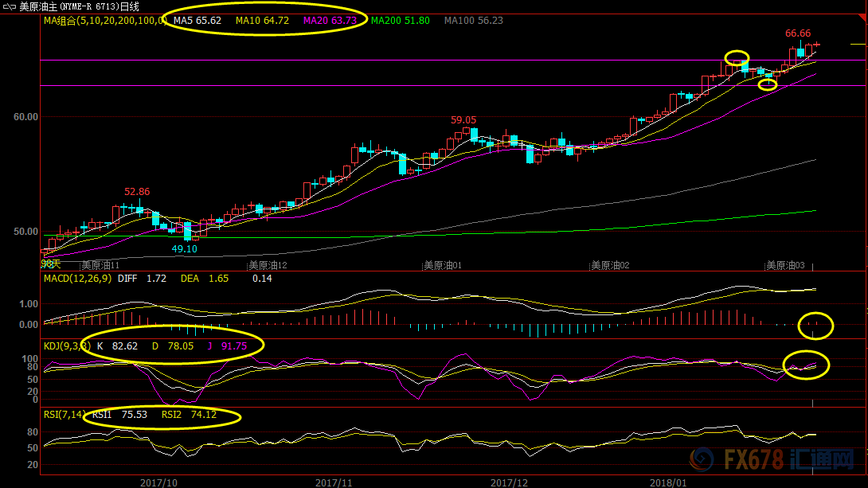Screen dimensions: 868x488
Task: Click the 美原油12 contract marker
Action: pyautogui.click(x=268, y=265)
